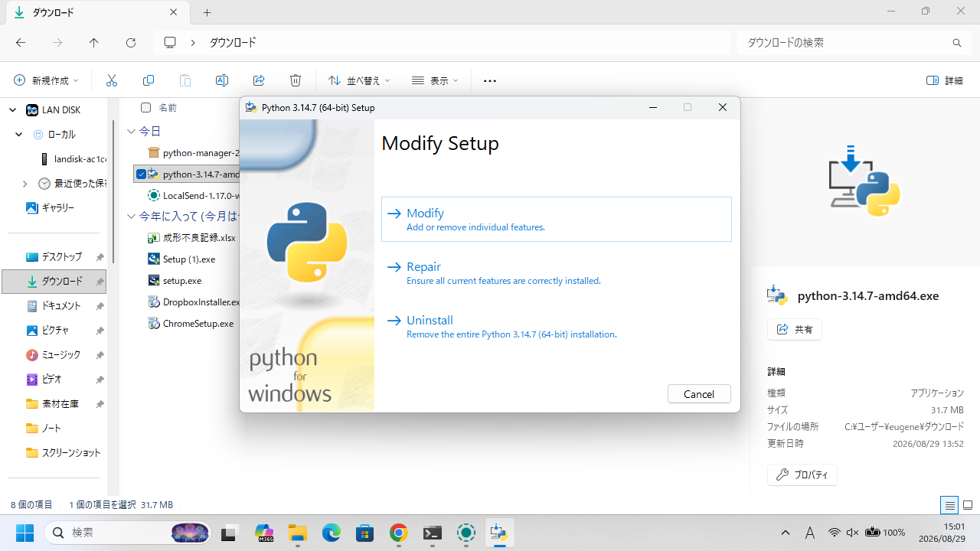Click the Paste icon in Explorer toolbar

click(185, 80)
